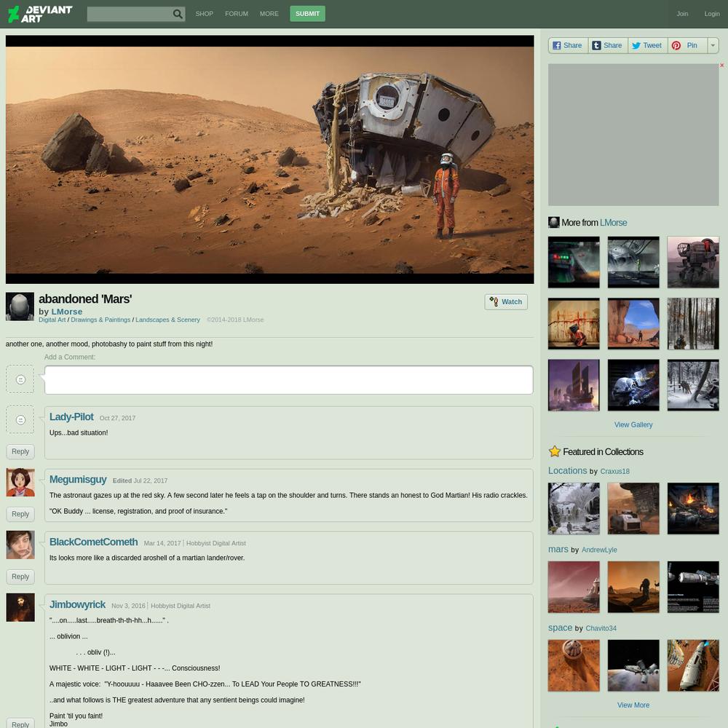Click the View More link
Screen dimensions: 728x728
tap(633, 705)
